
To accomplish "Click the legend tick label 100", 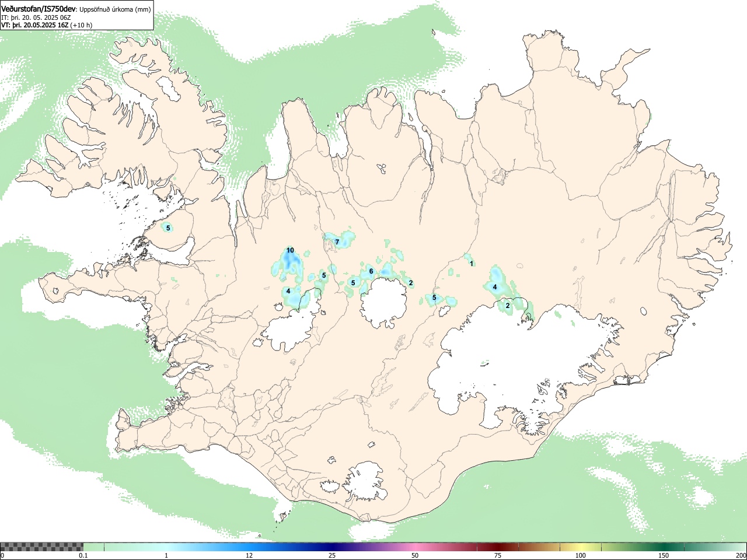I will coord(581,555).
